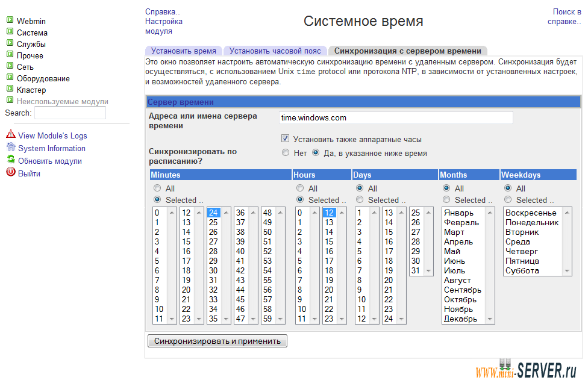Image resolution: width=588 pixels, height=389 pixels.
Task: Open the Webmin menu category
Action: click(31, 21)
